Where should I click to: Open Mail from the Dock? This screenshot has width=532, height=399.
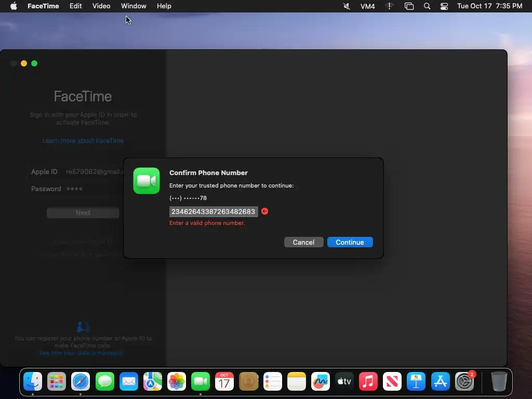click(129, 381)
